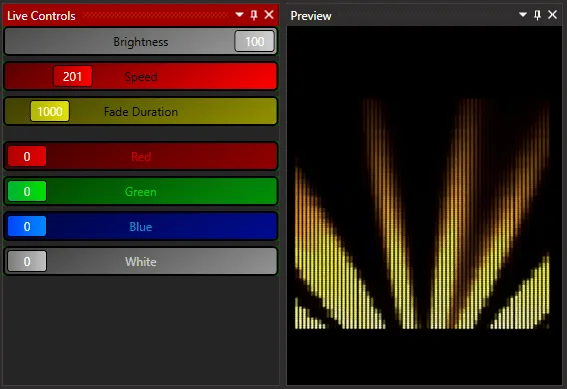Click the Red slider handle showing 0
The height and width of the screenshot is (389, 567).
tap(27, 156)
